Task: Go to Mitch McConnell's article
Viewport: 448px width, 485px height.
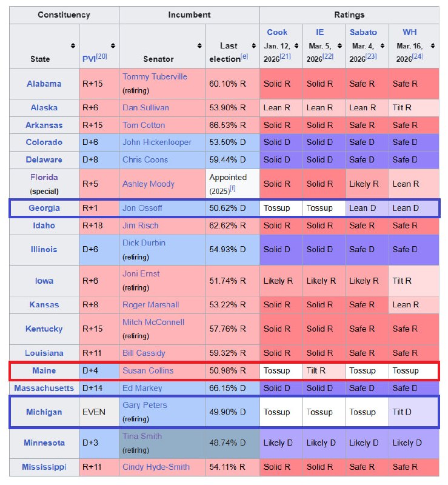Action: pyautogui.click(x=153, y=323)
